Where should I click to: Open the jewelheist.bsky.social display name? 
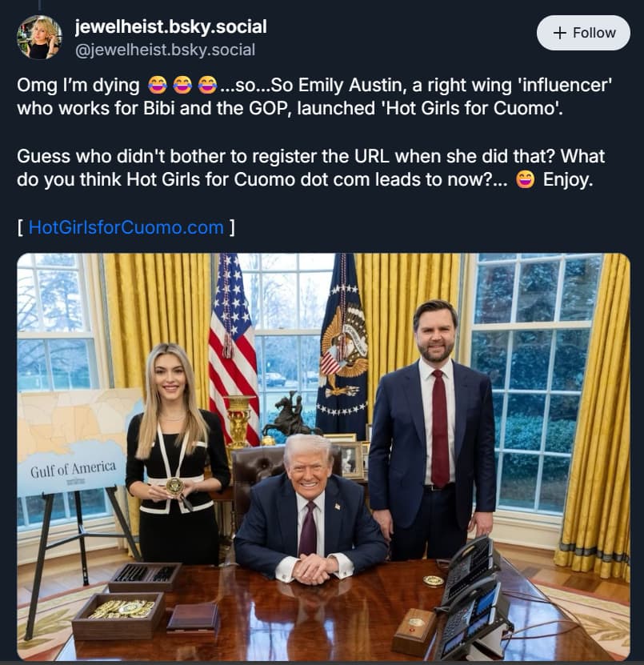(170, 26)
